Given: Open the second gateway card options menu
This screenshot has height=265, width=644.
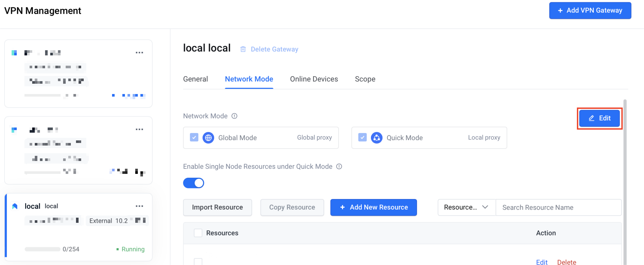Looking at the screenshot, I should pyautogui.click(x=139, y=129).
